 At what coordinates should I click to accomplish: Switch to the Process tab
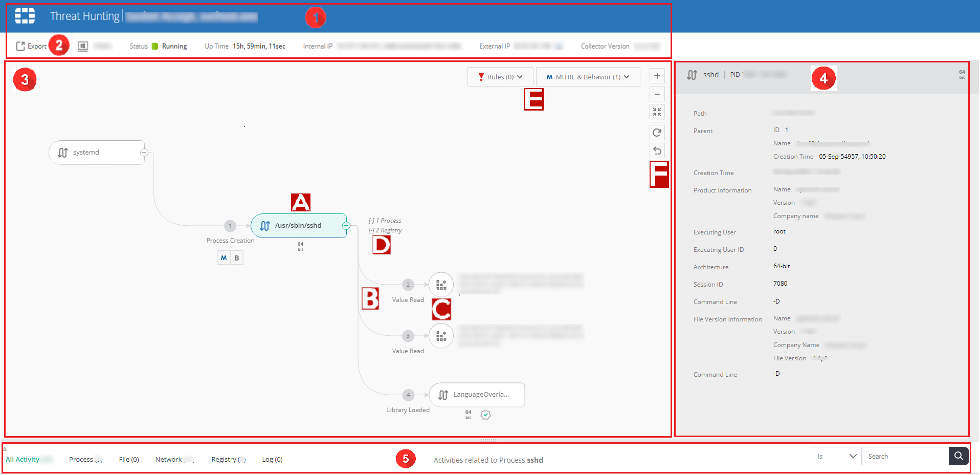click(x=85, y=459)
